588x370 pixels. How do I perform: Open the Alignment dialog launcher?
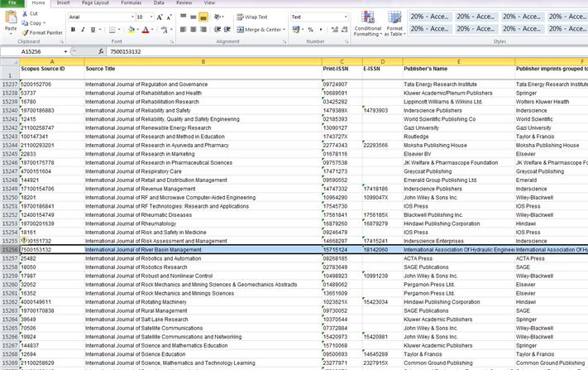tap(284, 41)
